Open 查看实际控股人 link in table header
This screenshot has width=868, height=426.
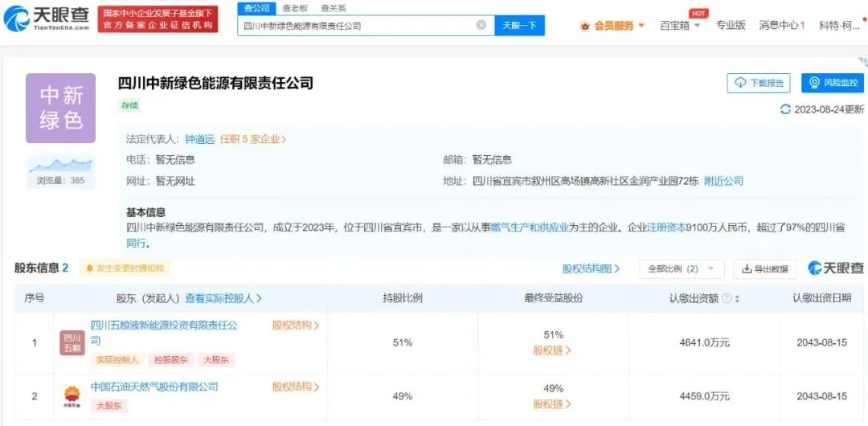(x=223, y=298)
